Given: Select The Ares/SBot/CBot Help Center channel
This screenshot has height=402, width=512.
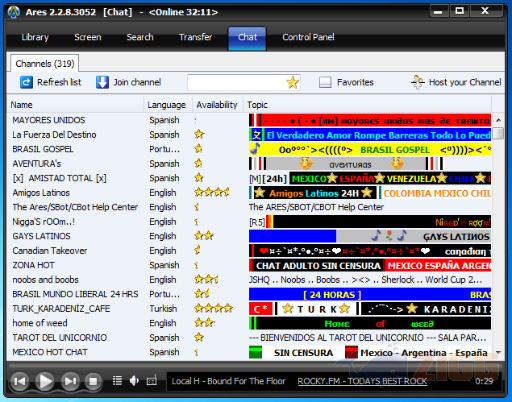Looking at the screenshot, I should click(75, 207).
